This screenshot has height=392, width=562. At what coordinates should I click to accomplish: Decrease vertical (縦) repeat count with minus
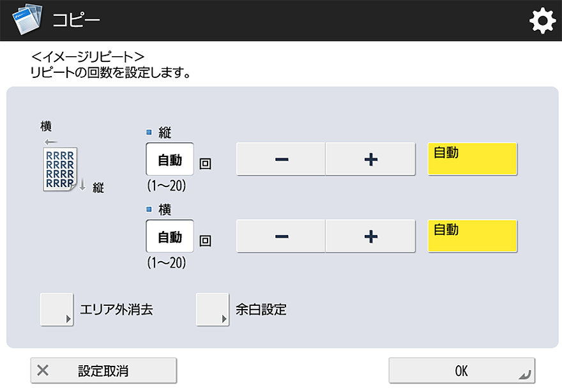tap(281, 159)
